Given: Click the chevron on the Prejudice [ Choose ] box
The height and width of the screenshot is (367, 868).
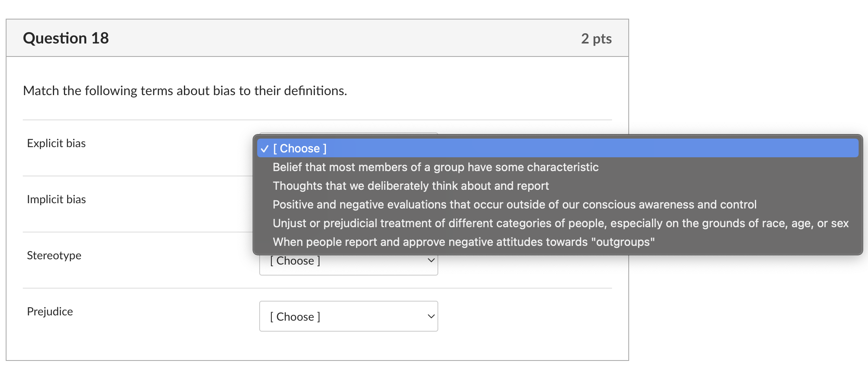Looking at the screenshot, I should (431, 316).
